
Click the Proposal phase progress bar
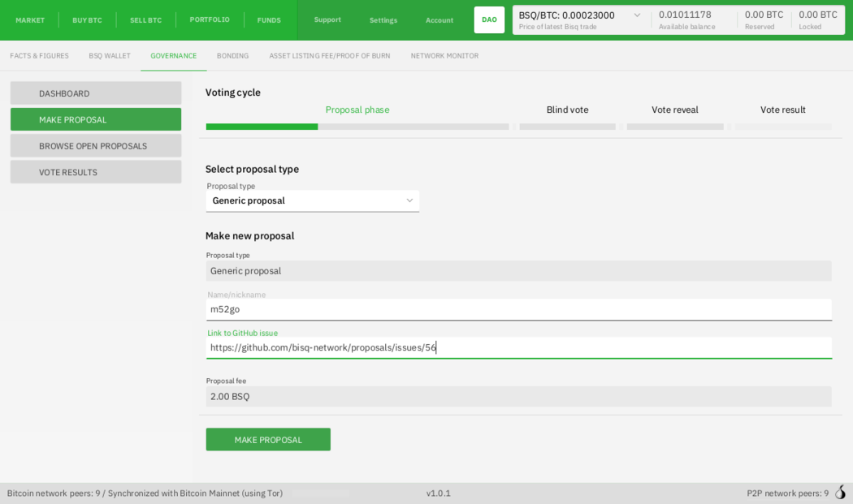(x=357, y=127)
